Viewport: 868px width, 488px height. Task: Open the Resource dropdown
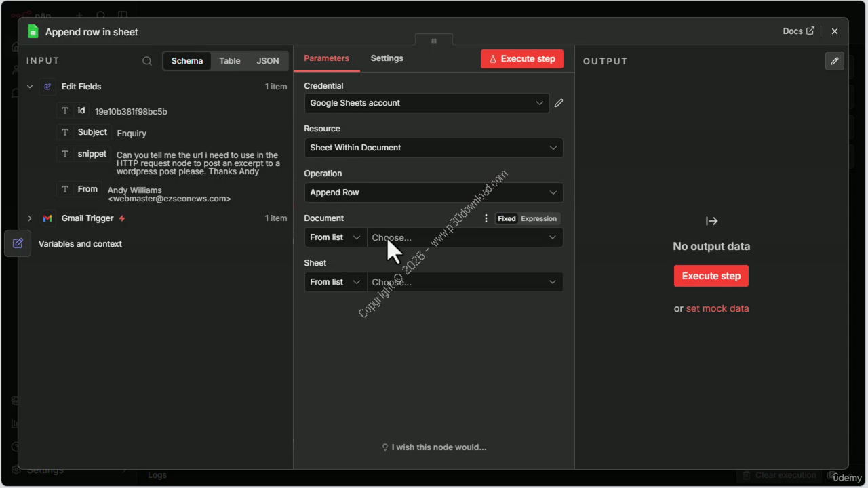(433, 148)
